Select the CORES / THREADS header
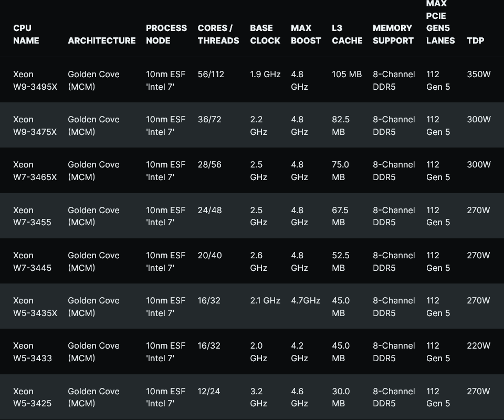 218,34
